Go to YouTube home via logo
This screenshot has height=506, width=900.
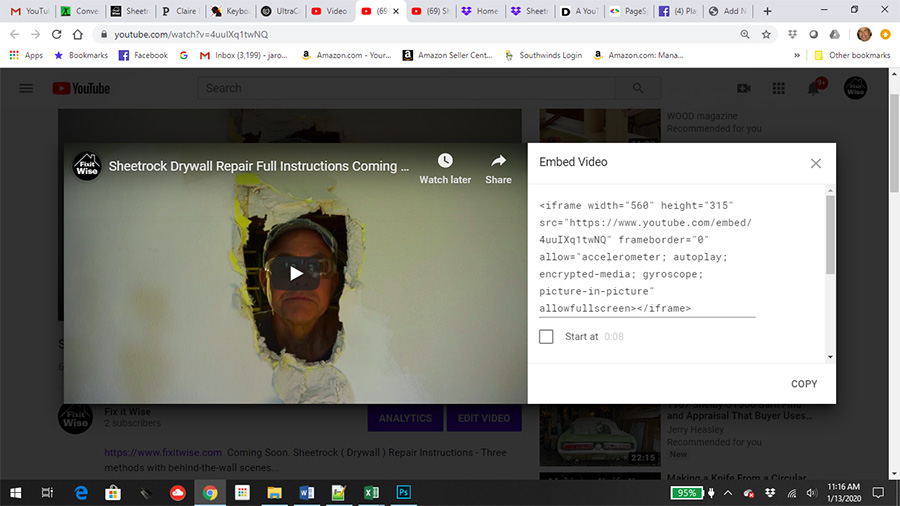tap(81, 88)
